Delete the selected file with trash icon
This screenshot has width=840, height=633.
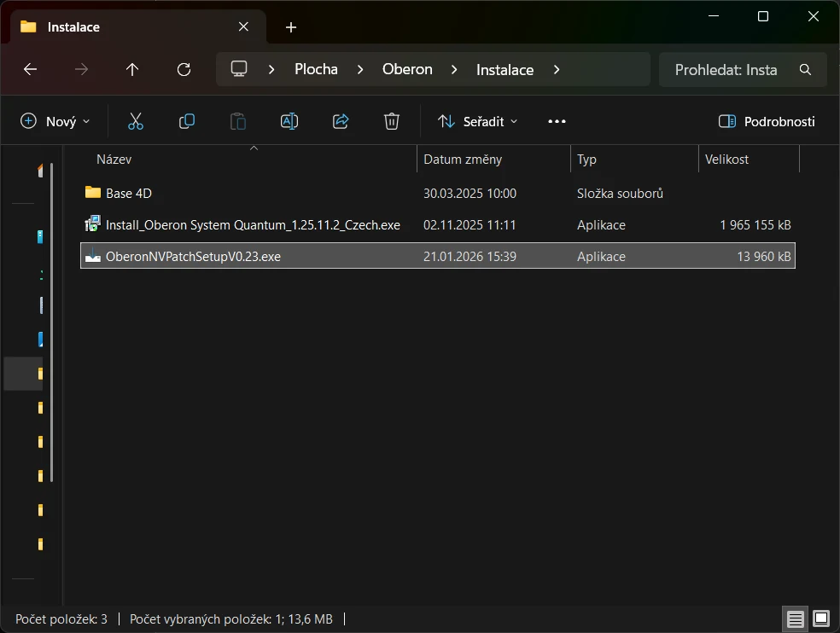point(392,121)
